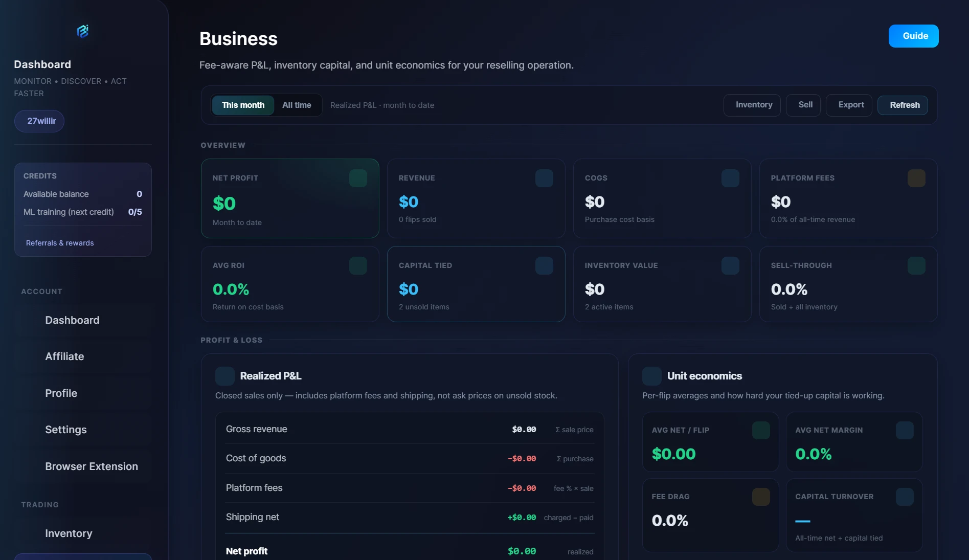The height and width of the screenshot is (560, 969).
Task: Click the Unit economics section icon
Action: 652,376
